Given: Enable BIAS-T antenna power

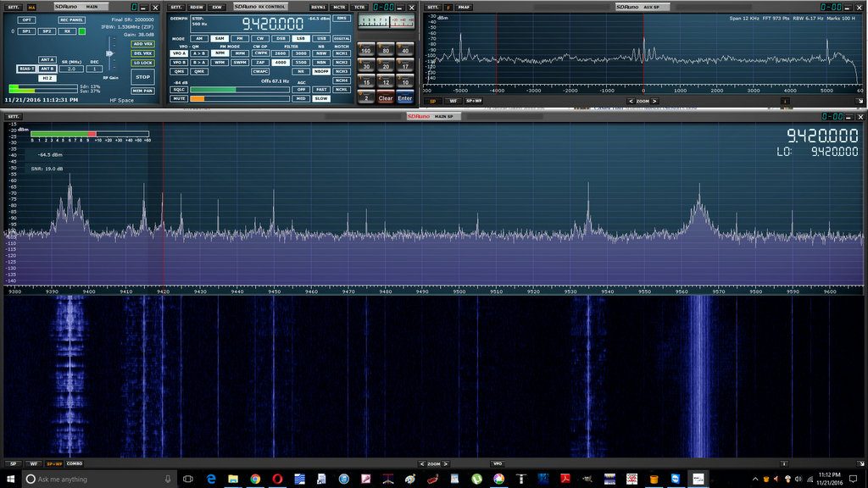Looking at the screenshot, I should [25, 69].
